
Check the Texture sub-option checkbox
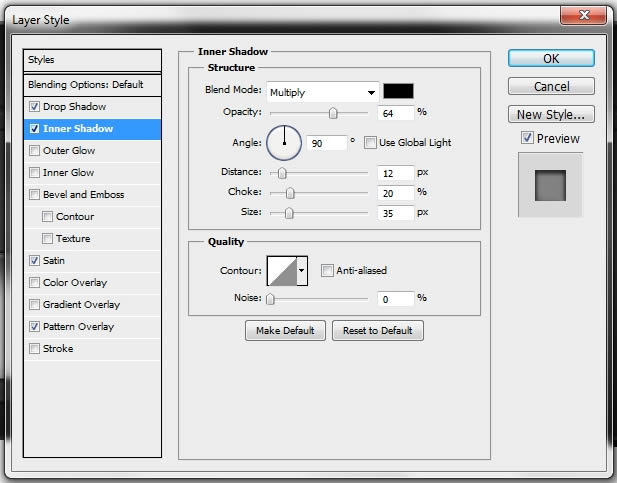tap(48, 239)
